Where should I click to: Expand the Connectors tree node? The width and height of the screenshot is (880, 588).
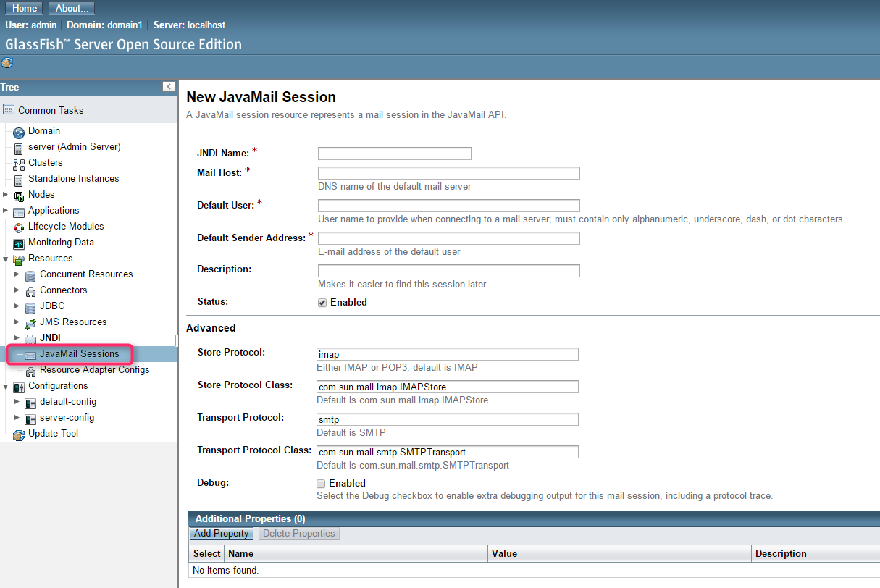(18, 290)
